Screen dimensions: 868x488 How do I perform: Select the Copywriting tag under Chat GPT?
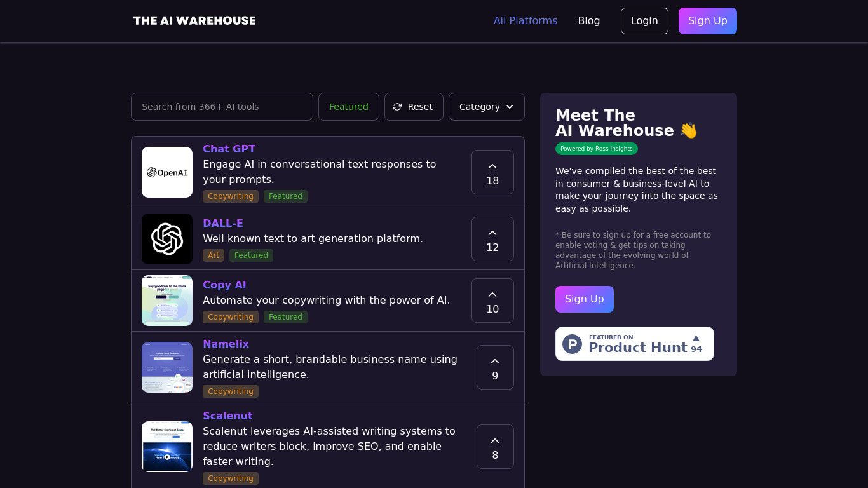(x=231, y=196)
